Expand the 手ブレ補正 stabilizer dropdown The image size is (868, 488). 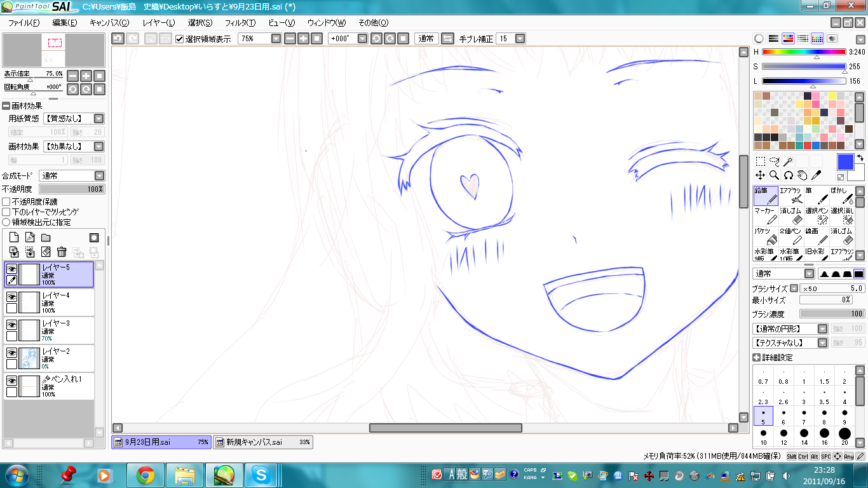point(520,39)
